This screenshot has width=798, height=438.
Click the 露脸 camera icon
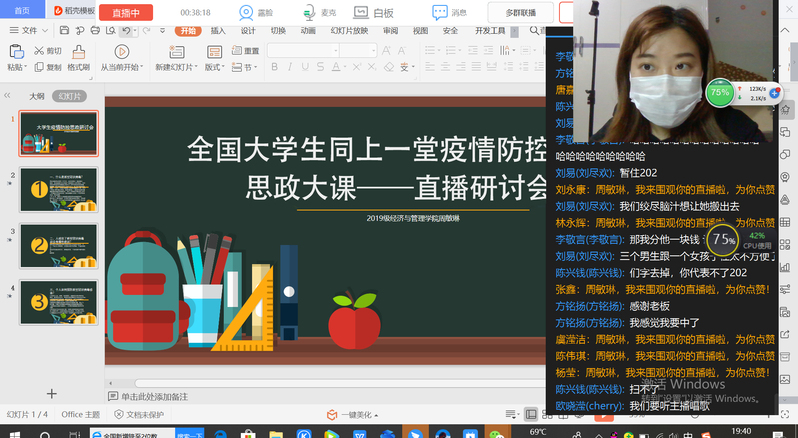click(x=243, y=12)
